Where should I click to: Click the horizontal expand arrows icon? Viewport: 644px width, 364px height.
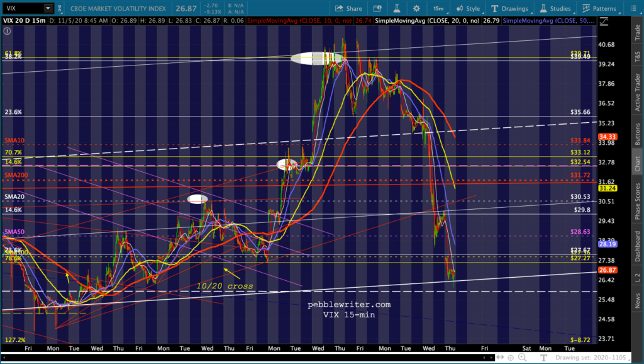click(x=500, y=358)
